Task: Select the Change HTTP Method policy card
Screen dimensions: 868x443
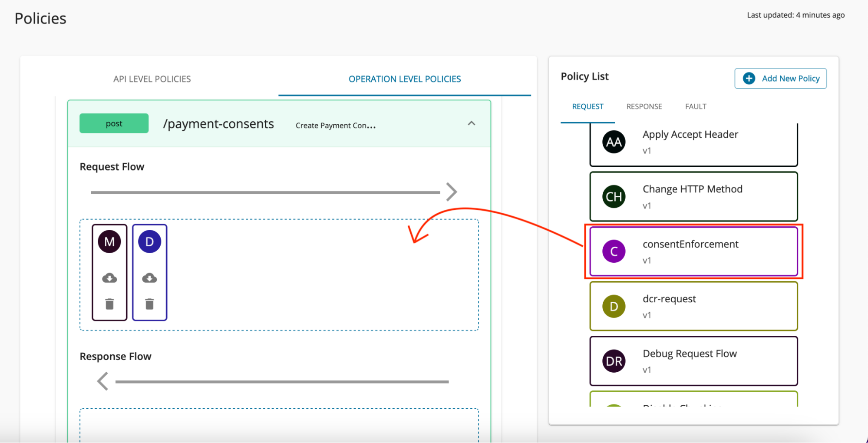Action: [x=693, y=196]
